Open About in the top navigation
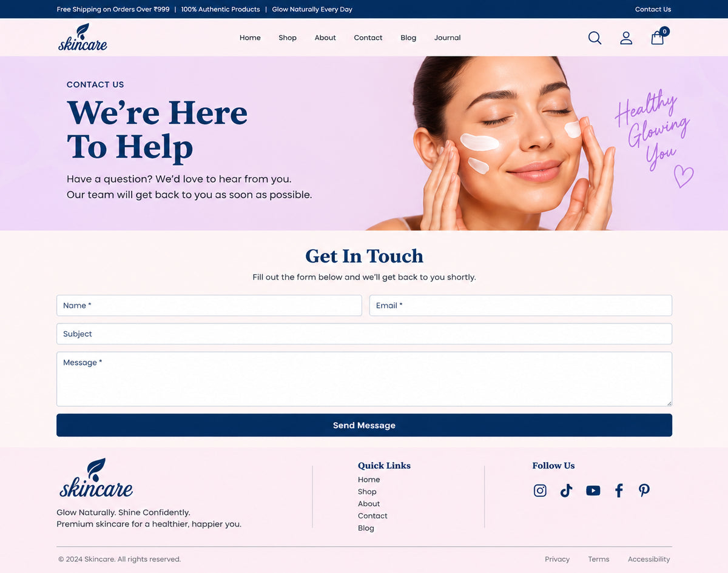728x573 pixels. point(325,38)
